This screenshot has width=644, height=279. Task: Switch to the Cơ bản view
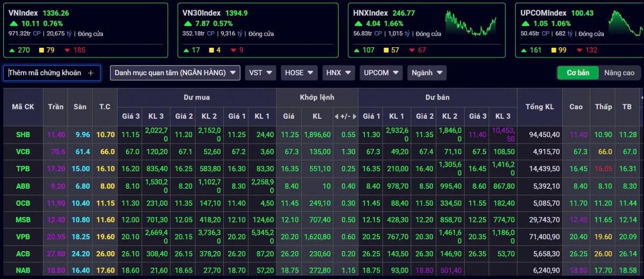click(578, 73)
